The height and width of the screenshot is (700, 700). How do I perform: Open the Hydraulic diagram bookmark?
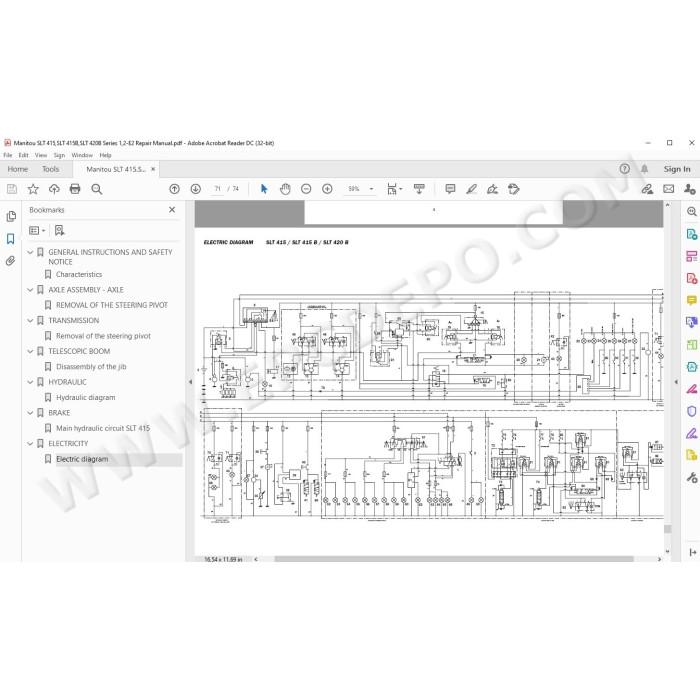(x=86, y=398)
